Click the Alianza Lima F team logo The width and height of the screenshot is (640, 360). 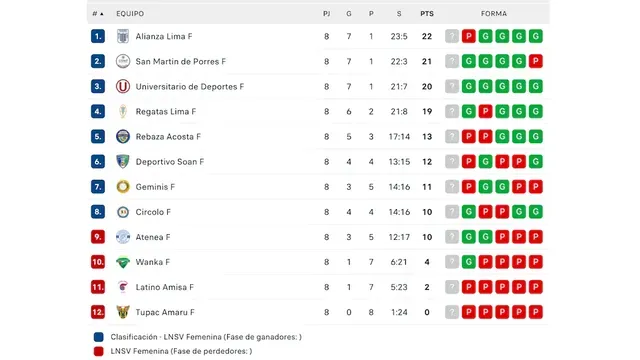[123, 36]
